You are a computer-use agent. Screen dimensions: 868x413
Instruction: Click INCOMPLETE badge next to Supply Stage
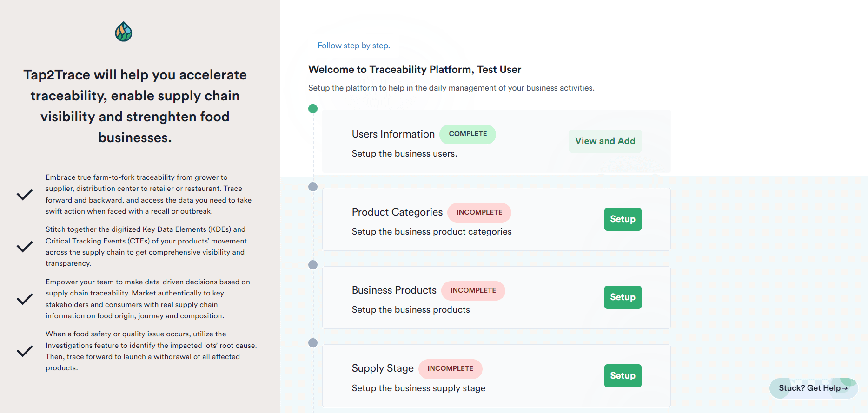tap(450, 368)
